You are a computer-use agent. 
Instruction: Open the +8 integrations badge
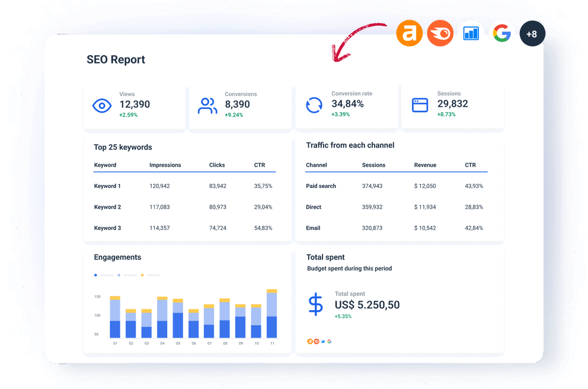(532, 33)
